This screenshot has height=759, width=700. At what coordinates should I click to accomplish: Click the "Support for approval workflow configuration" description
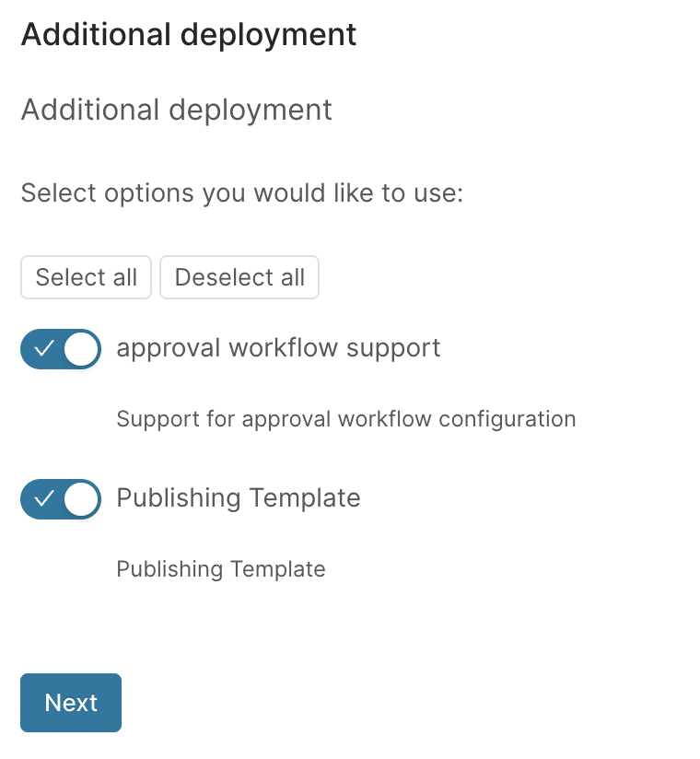click(x=345, y=419)
